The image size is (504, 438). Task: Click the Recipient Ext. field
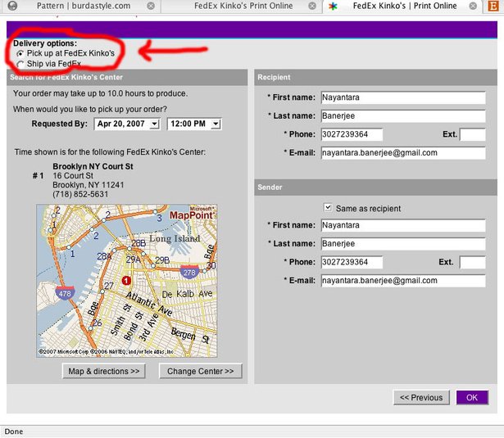[x=473, y=134]
